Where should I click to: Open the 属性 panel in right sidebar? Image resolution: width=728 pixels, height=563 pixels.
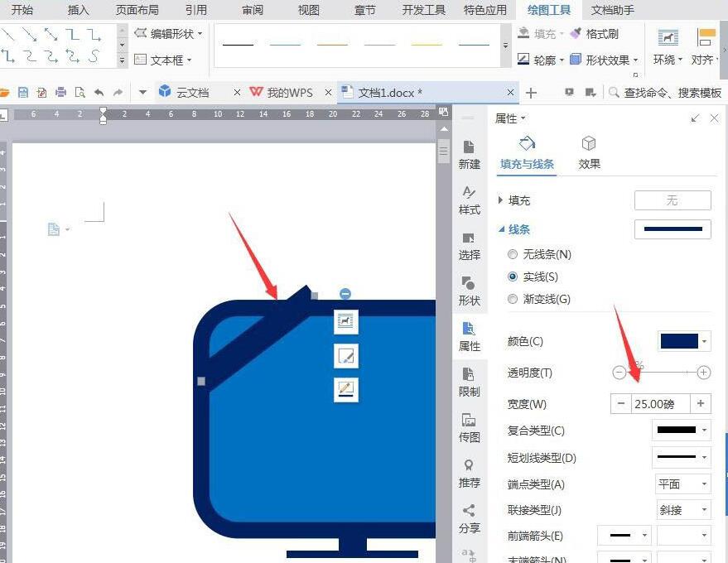[x=469, y=339]
